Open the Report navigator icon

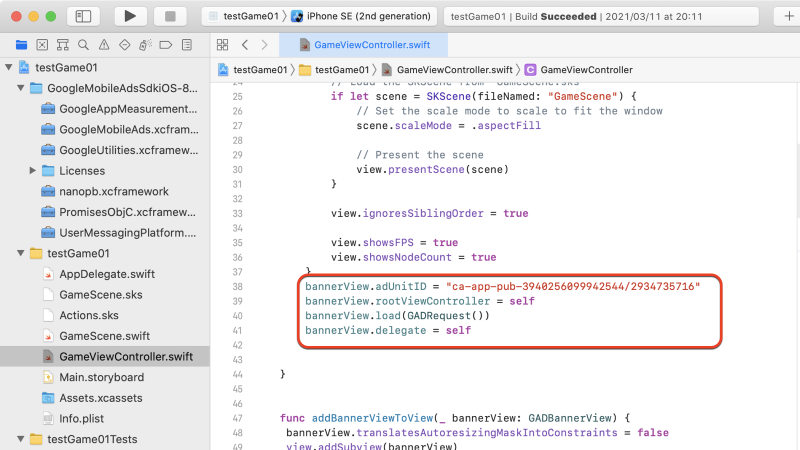[187, 45]
